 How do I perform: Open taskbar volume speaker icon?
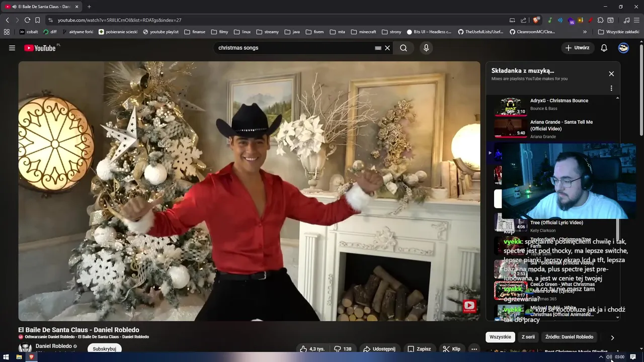pyautogui.click(x=609, y=357)
